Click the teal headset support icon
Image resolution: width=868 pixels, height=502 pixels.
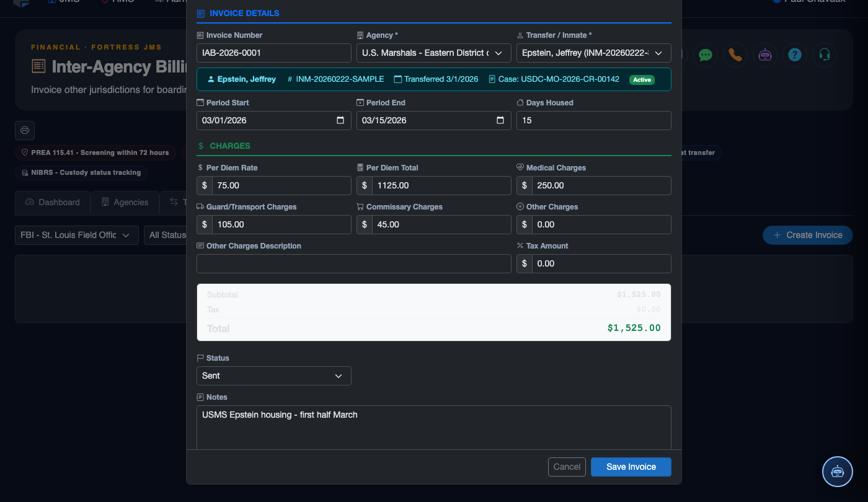coord(825,55)
